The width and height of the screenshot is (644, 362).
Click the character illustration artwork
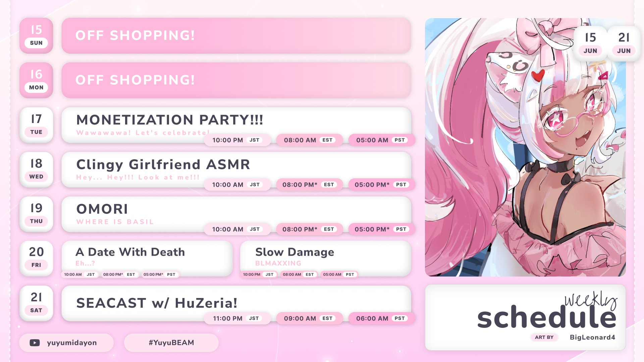(x=525, y=147)
